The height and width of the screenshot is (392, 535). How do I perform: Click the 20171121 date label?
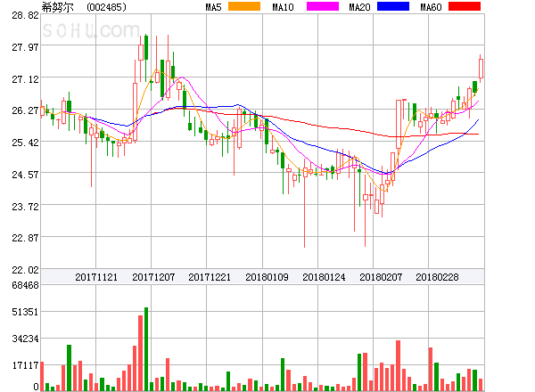point(96,277)
